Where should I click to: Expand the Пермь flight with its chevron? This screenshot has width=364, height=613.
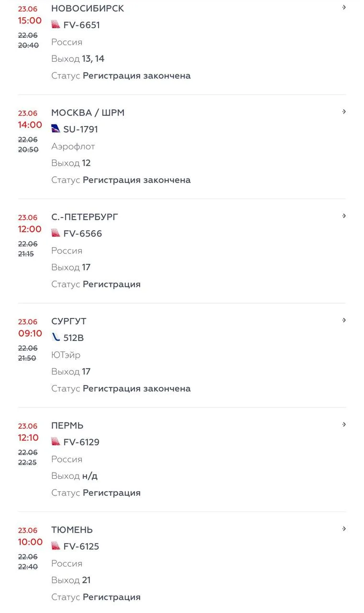point(344,425)
